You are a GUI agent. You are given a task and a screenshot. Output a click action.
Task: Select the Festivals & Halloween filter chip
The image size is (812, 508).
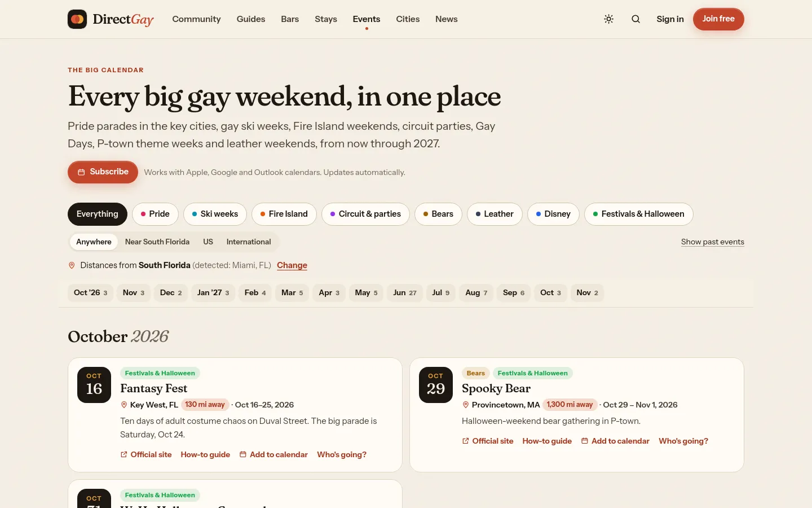[x=639, y=214]
